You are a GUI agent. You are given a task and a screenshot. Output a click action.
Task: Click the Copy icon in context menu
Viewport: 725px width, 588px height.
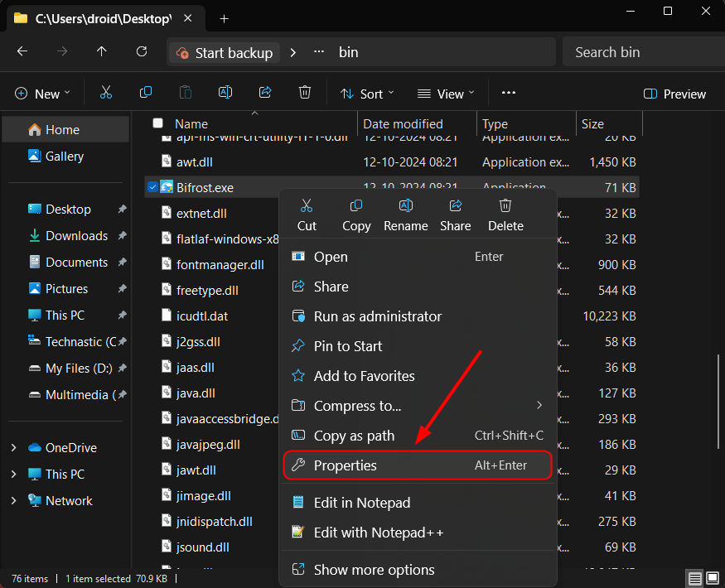(x=356, y=206)
